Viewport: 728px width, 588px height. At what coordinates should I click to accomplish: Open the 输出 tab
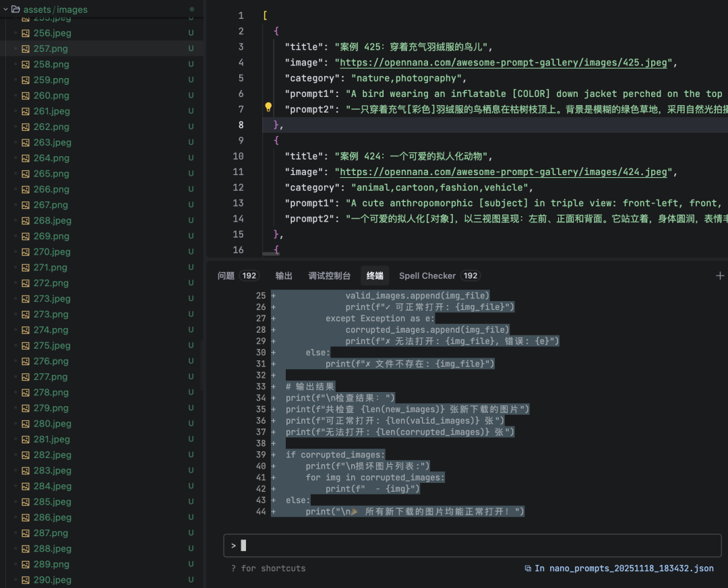click(x=284, y=275)
